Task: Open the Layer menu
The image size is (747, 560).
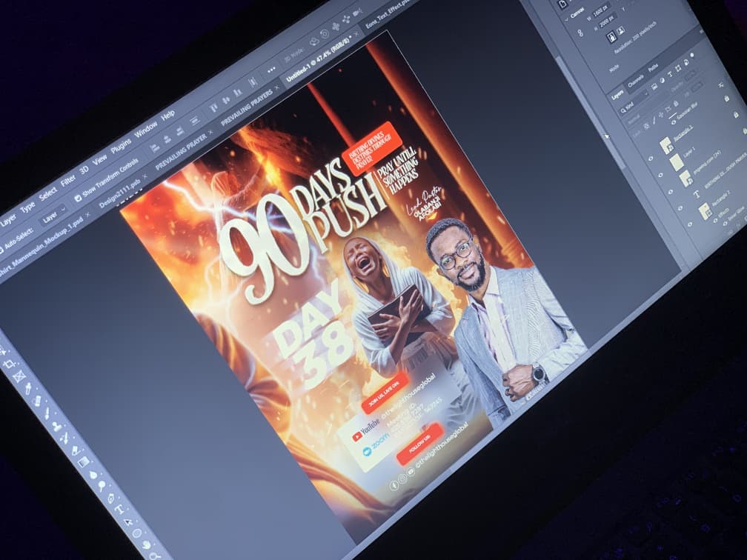Action: [x=8, y=220]
